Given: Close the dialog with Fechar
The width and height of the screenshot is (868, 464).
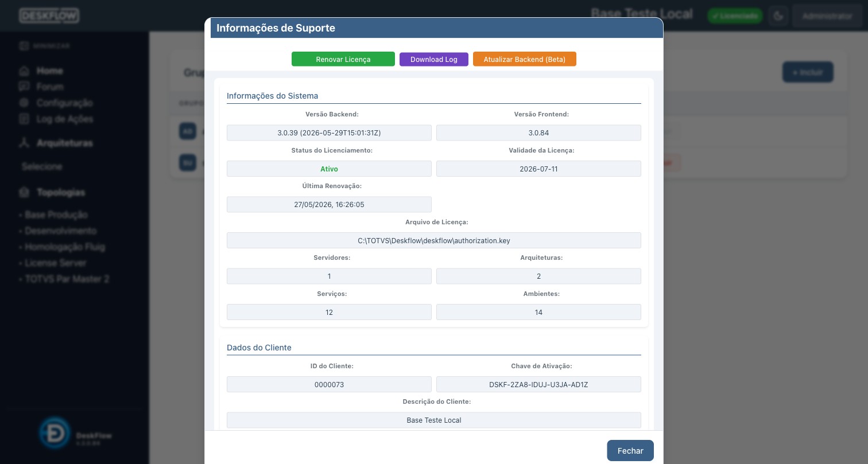Looking at the screenshot, I should tap(630, 451).
